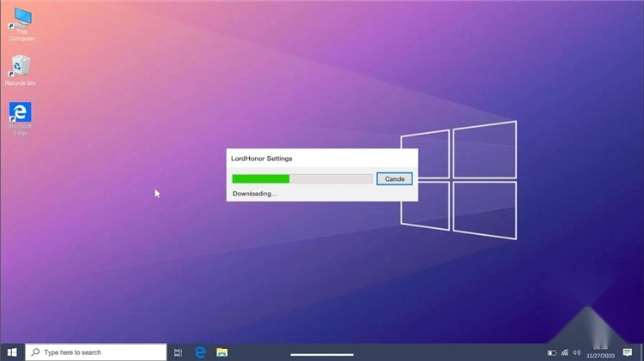Image resolution: width=644 pixels, height=361 pixels.
Task: Select the Microsoft Edge desktop shortcut
Action: coord(20,115)
